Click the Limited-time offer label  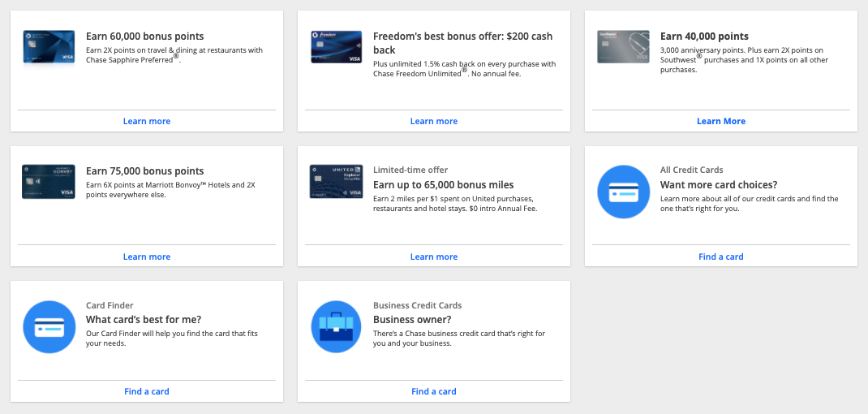point(410,170)
